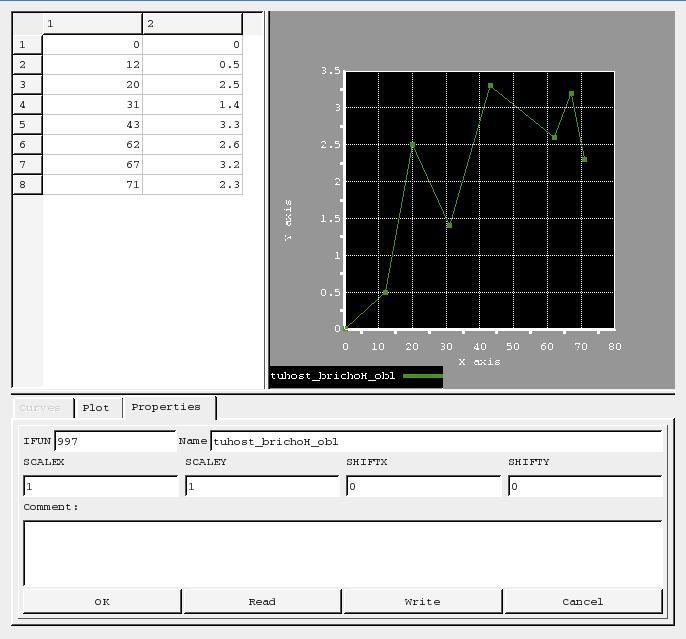Click the Y axis label
686x639 pixels.
[288, 220]
